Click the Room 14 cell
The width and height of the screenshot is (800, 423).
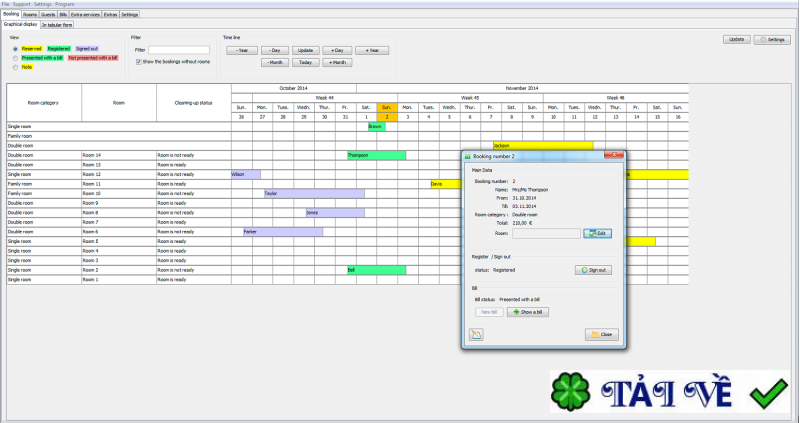(x=119, y=155)
